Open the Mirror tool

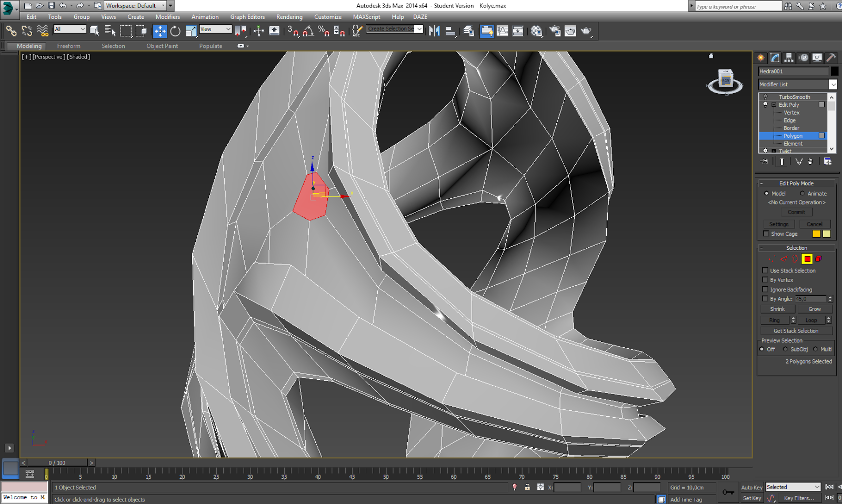pos(434,31)
